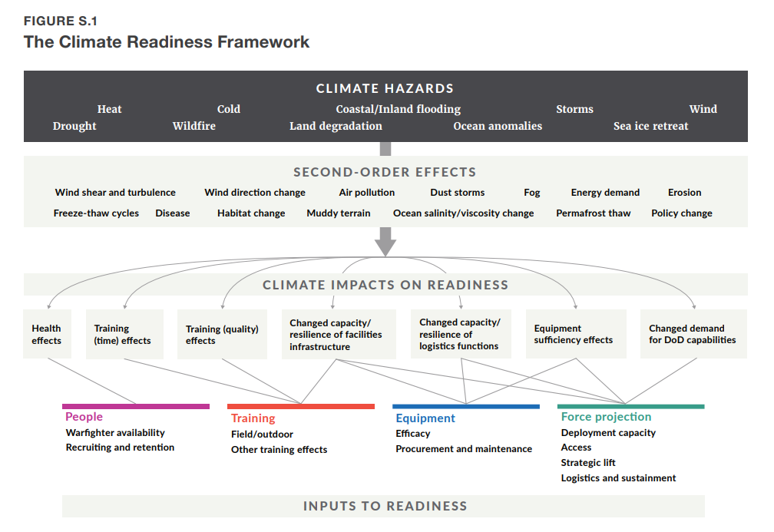Viewport: 774px width, 532px height.
Task: Click 'Recruiting and retention' text
Action: [x=120, y=448]
